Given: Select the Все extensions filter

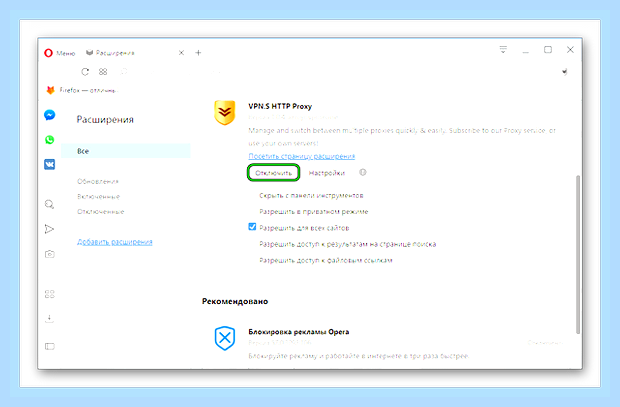Looking at the screenshot, I should 126,151.
